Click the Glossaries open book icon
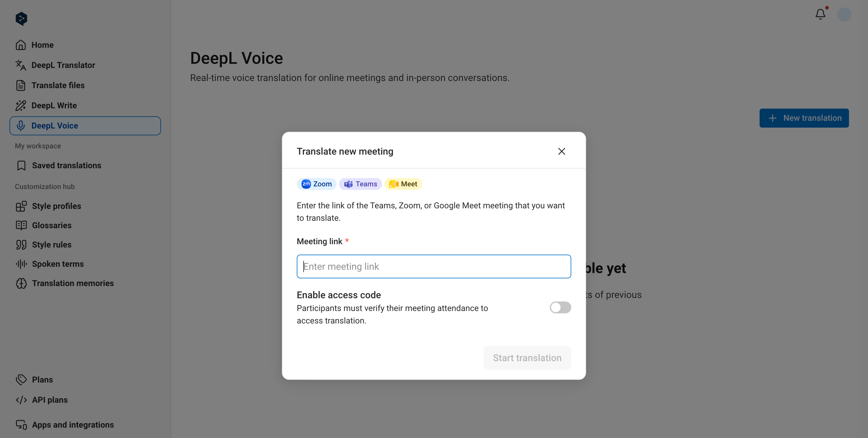This screenshot has width=868, height=438. (x=21, y=225)
